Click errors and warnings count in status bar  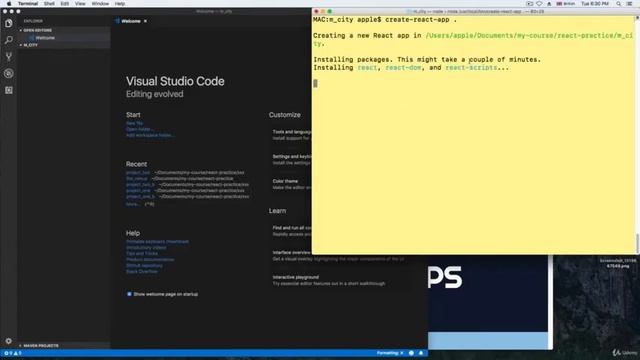(x=13, y=353)
